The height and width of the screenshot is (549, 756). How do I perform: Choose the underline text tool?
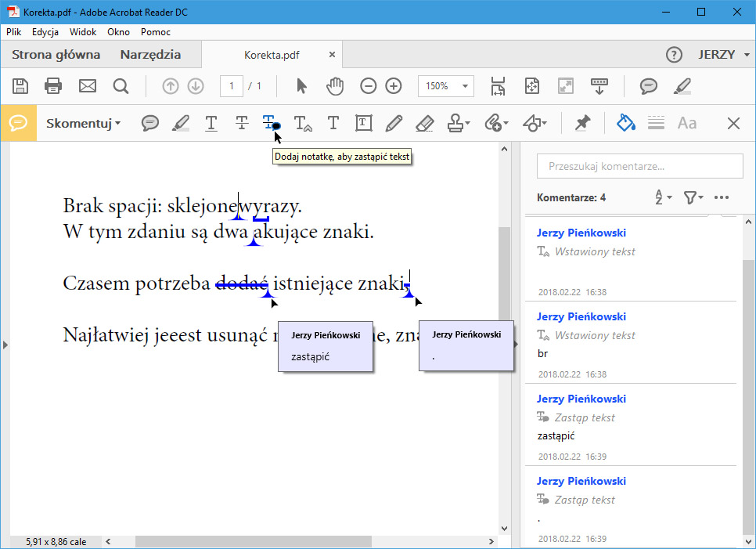(211, 123)
